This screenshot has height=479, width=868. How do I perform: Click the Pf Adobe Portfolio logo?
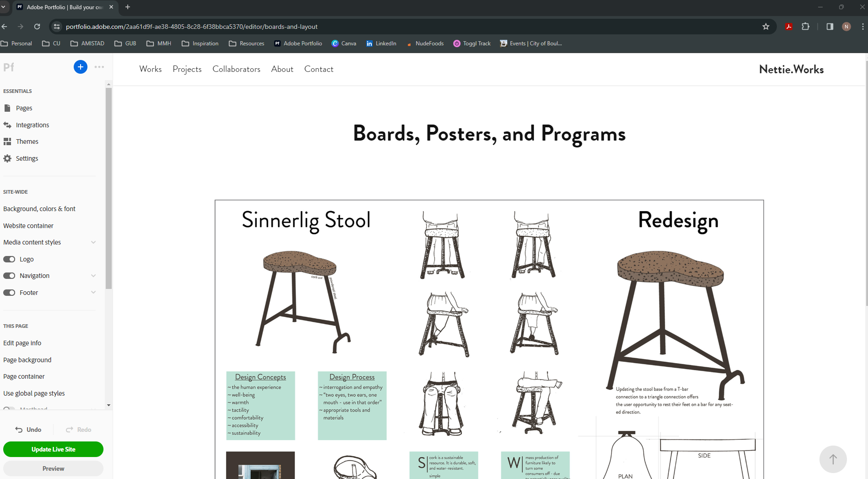pyautogui.click(x=9, y=67)
